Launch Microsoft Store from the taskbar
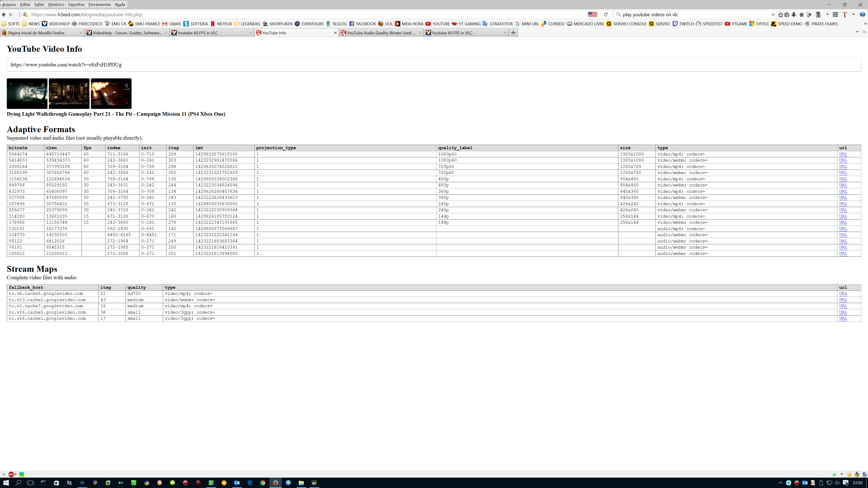Screen dimensions: 868x488 pyautogui.click(x=56, y=483)
